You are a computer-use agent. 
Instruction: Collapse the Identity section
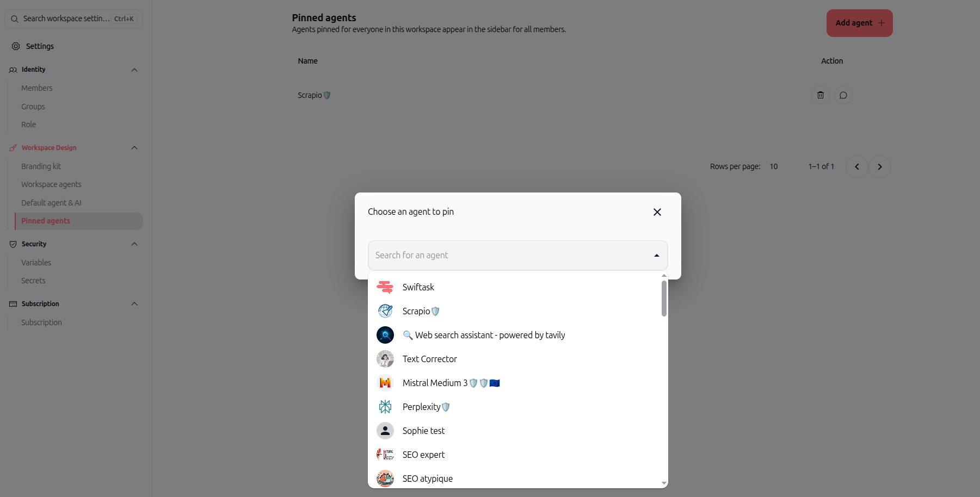pyautogui.click(x=134, y=70)
